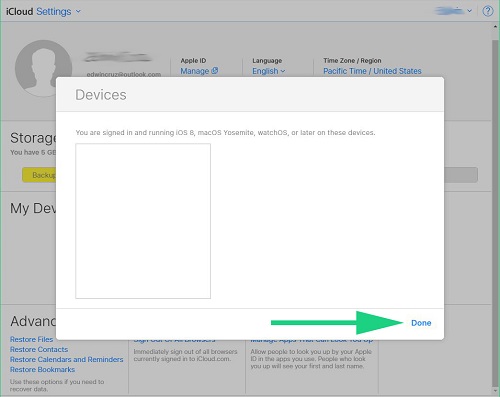500x397 pixels.
Task: Click the empty devices list box
Action: coord(143,221)
